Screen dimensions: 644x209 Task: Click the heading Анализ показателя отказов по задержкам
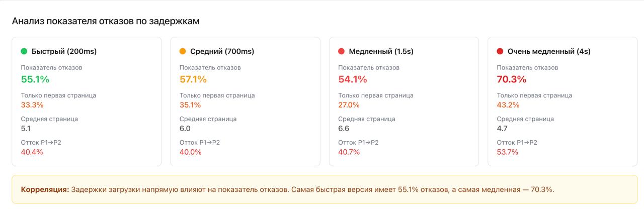pos(106,21)
